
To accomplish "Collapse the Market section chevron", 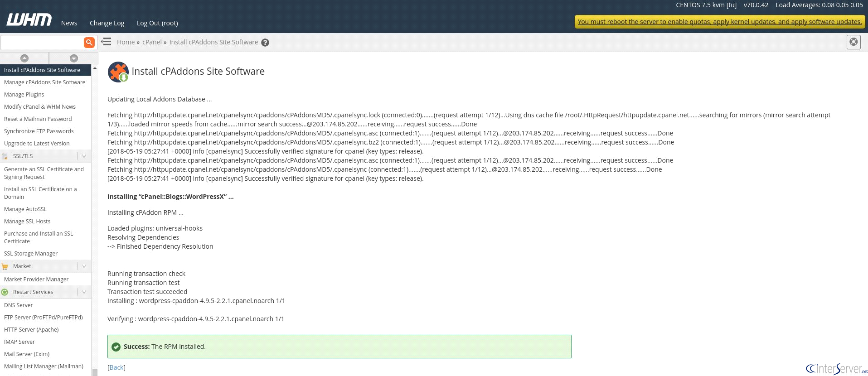I will pyautogui.click(x=84, y=266).
